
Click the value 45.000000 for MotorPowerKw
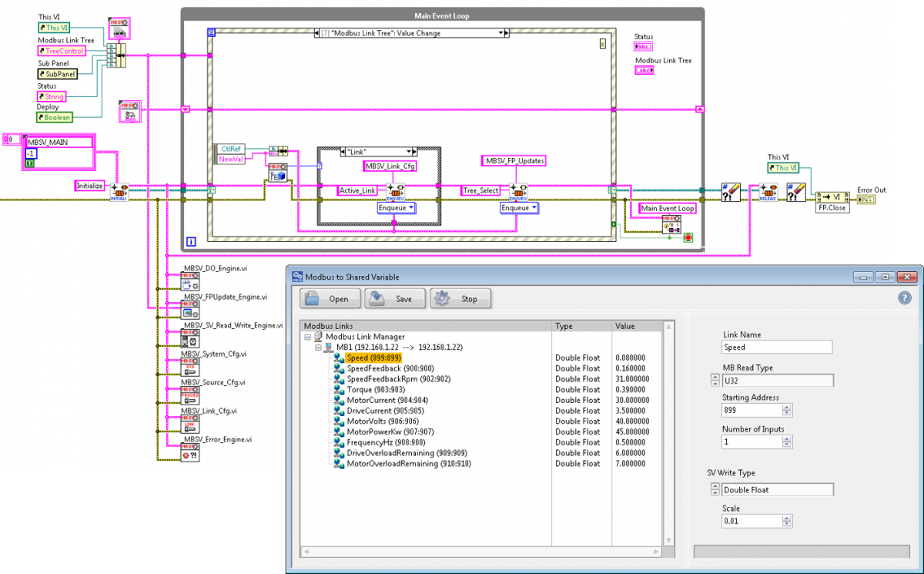point(632,432)
